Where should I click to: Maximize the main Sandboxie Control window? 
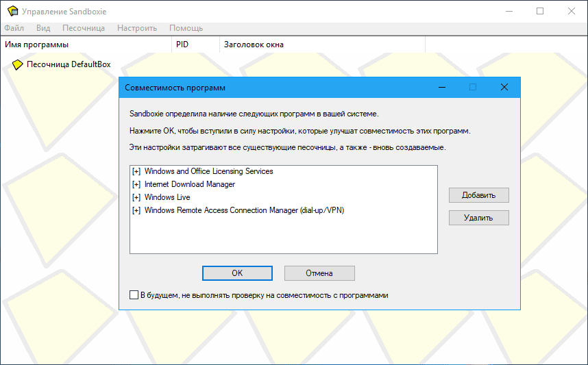click(x=540, y=11)
